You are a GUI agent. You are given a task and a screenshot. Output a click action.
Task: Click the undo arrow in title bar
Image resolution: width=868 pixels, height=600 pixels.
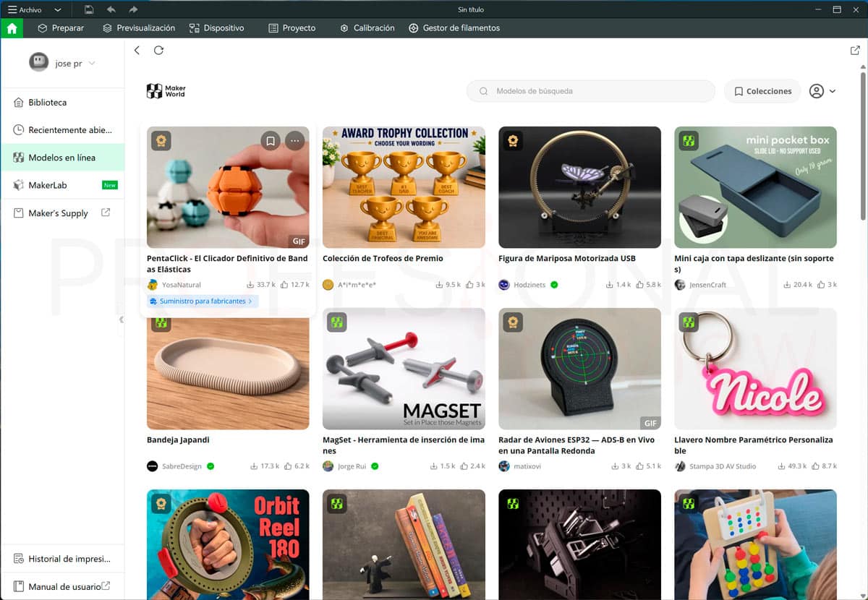point(111,9)
